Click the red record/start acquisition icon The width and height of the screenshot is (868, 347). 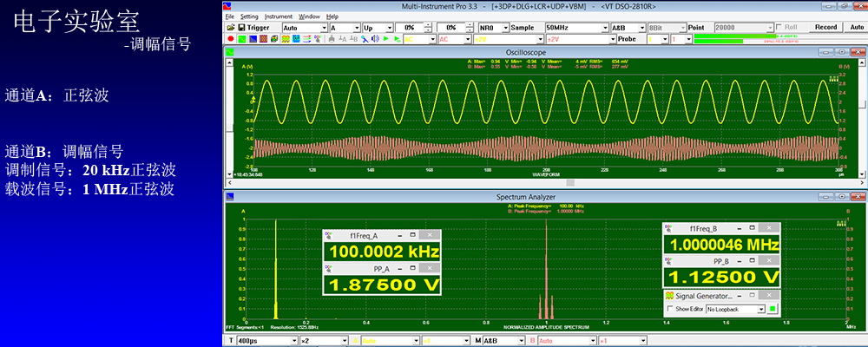[230, 39]
